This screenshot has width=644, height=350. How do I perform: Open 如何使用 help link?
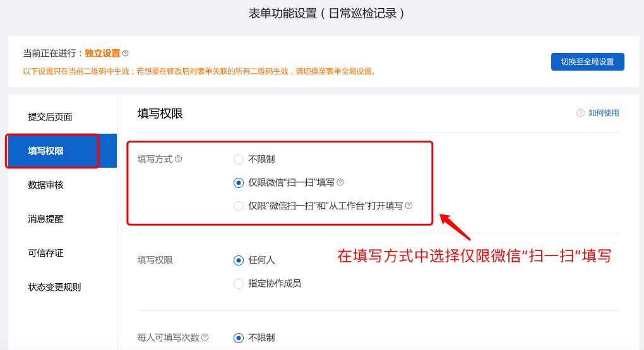(x=604, y=113)
